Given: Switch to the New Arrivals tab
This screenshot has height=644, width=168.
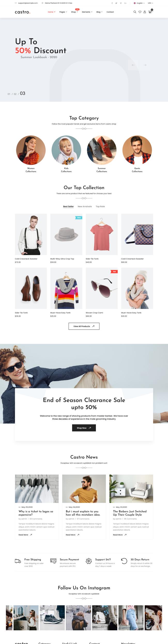Looking at the screenshot, I should click(x=85, y=206).
